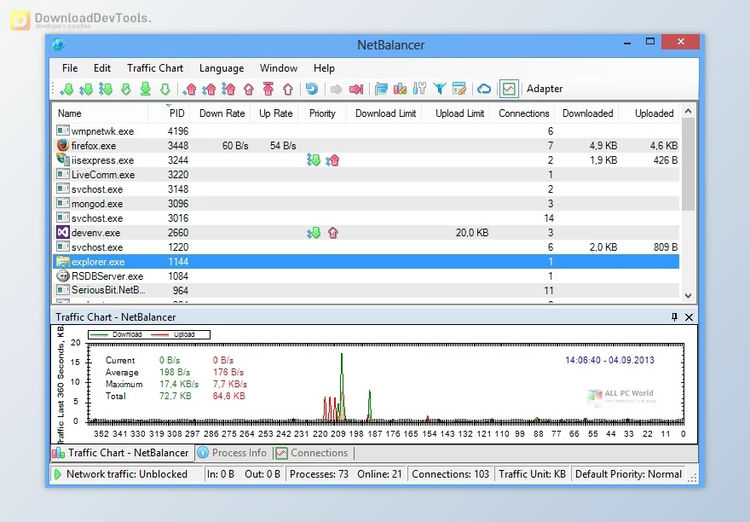Click the blue reset circular arrow icon
750x522 pixels.
[x=312, y=89]
